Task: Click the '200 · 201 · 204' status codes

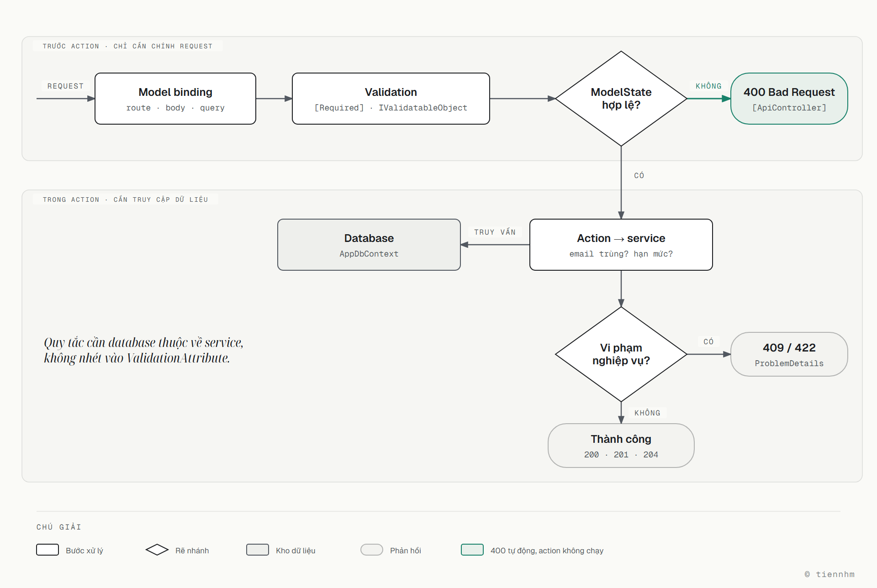Action: pyautogui.click(x=621, y=455)
